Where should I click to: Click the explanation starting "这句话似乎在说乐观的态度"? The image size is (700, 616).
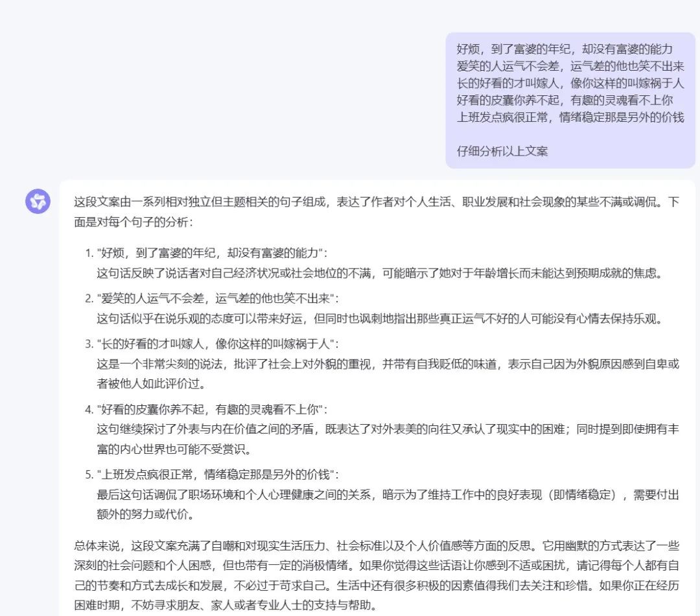click(379, 318)
